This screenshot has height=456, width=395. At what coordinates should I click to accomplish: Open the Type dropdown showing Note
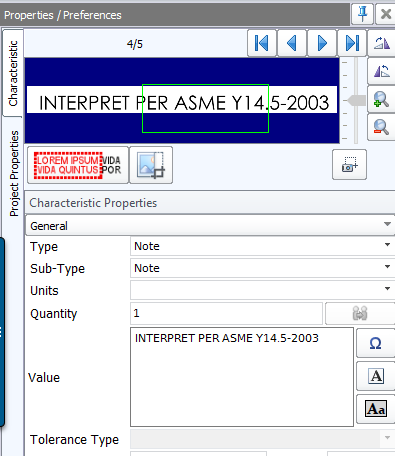coord(263,246)
